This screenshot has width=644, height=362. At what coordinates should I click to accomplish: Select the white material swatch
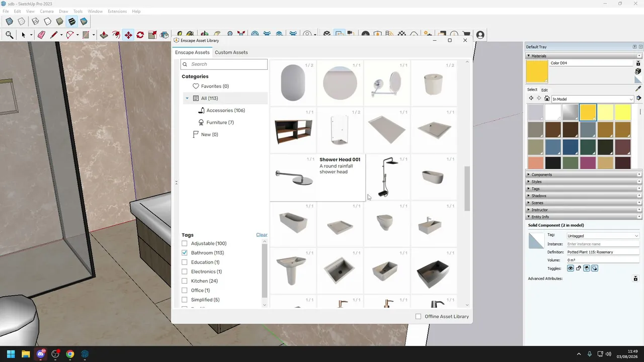(552, 113)
